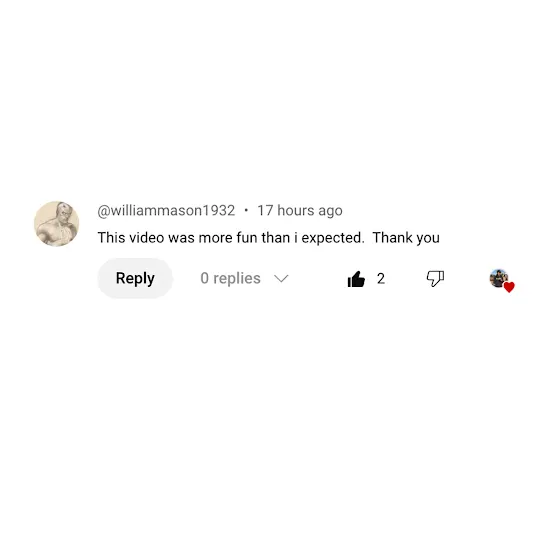Click the like count number 2

tap(381, 279)
